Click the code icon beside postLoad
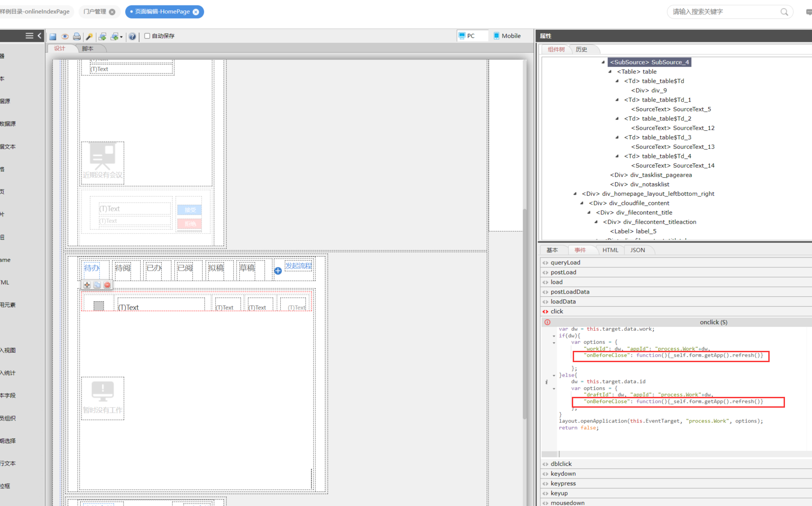 point(545,272)
